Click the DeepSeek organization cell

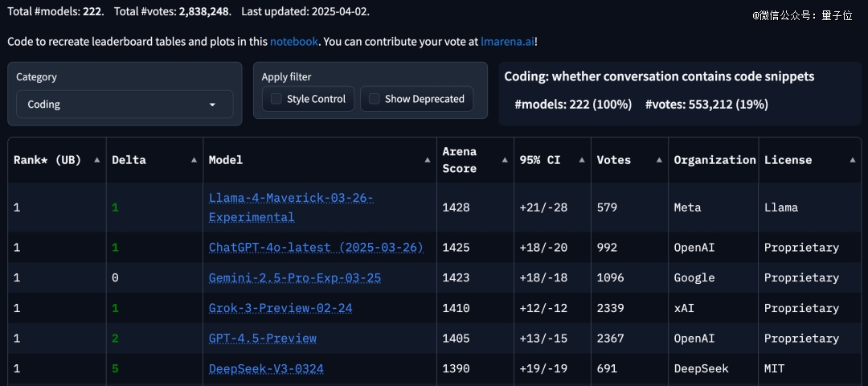(x=701, y=369)
